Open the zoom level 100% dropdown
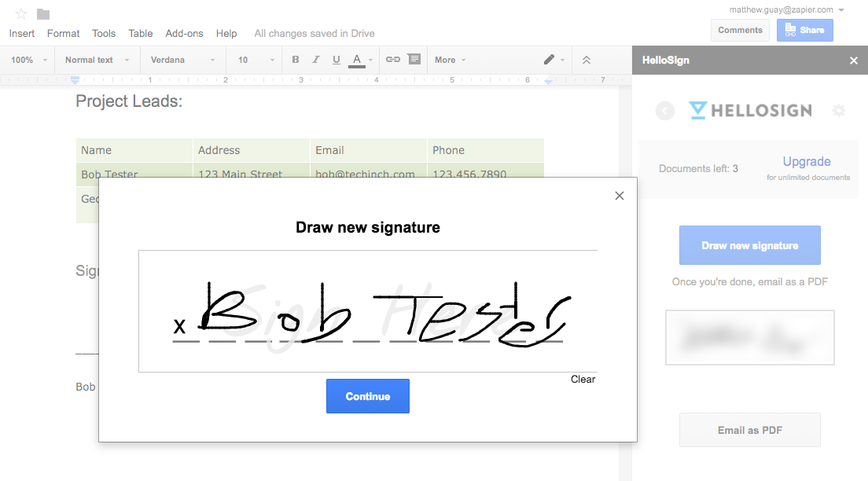The height and width of the screenshot is (481, 868). [x=28, y=60]
